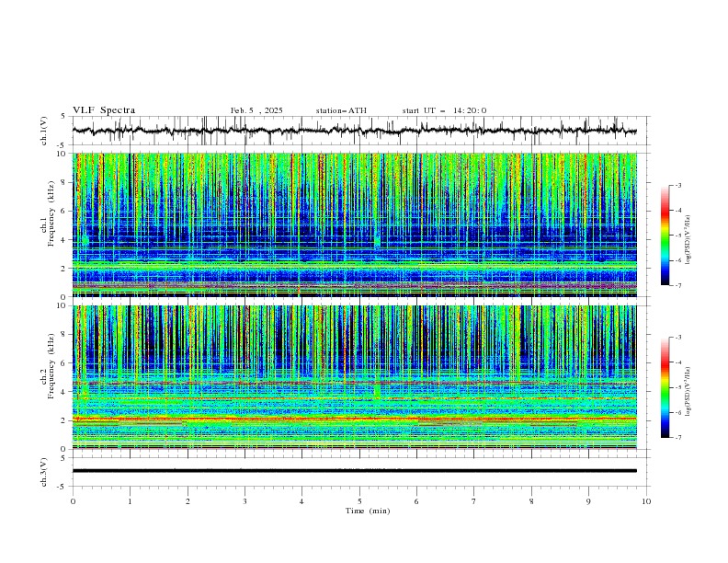Click time axis tick label '3'

[245, 501]
